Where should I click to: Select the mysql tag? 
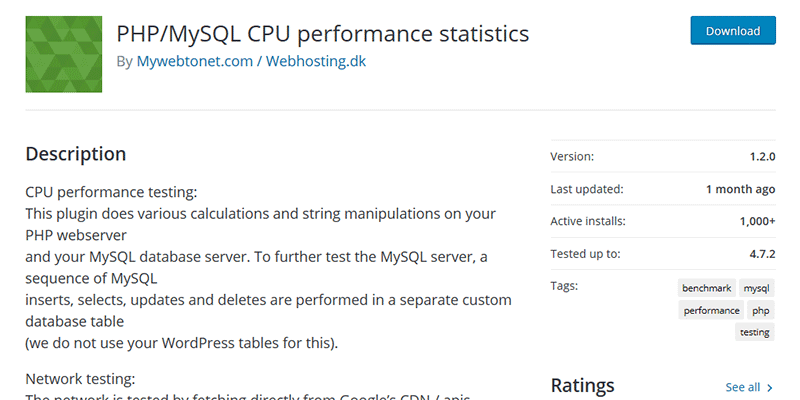[x=757, y=288]
